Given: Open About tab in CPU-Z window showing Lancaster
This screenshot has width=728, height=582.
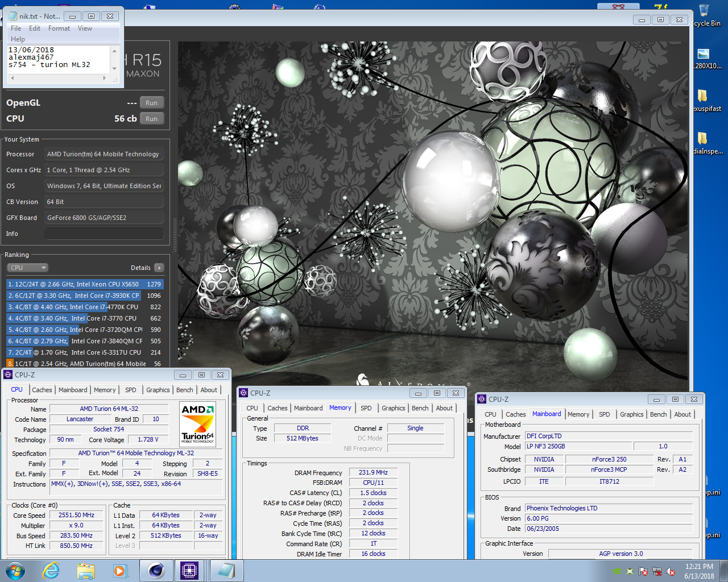Looking at the screenshot, I should [209, 390].
